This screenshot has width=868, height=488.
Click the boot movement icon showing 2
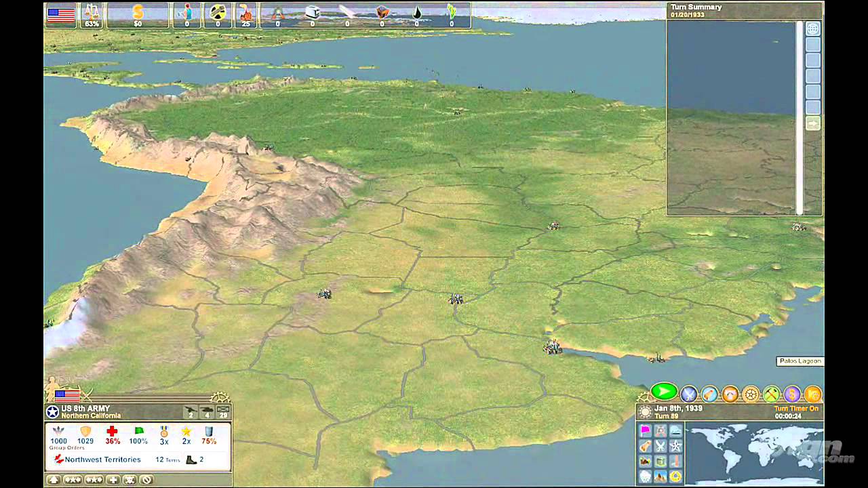pos(192,460)
